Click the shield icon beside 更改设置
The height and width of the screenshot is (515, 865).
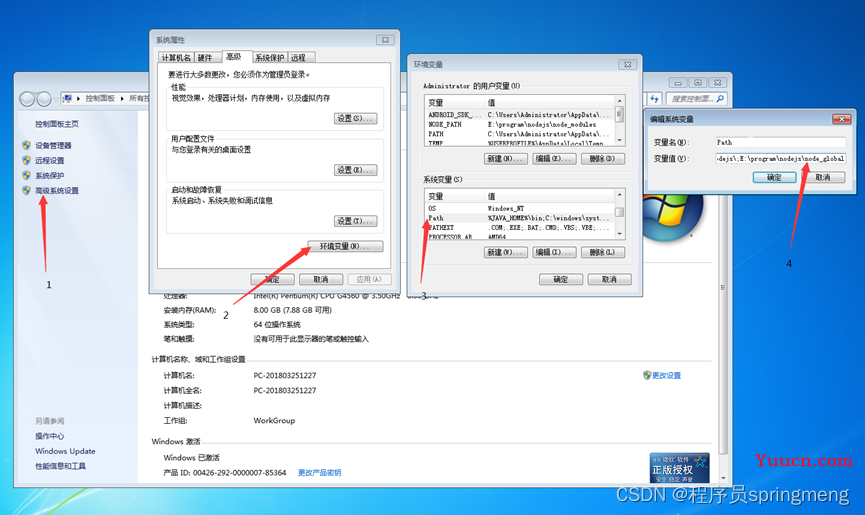coord(647,375)
